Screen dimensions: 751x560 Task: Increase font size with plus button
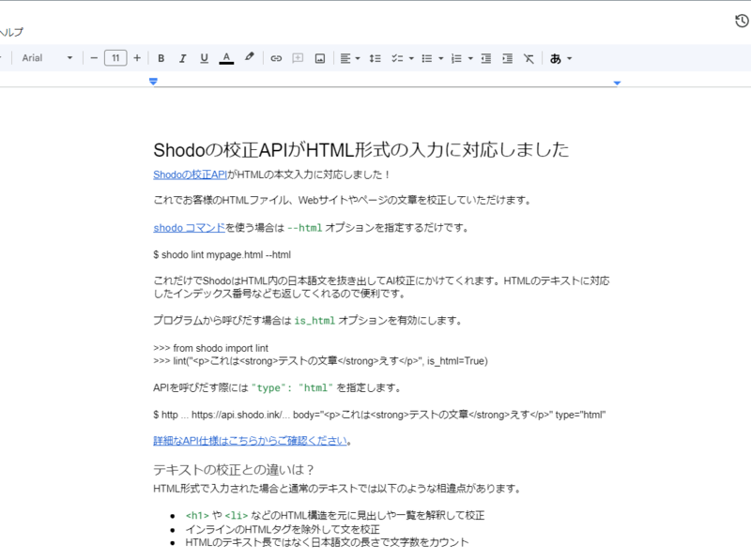pyautogui.click(x=137, y=58)
